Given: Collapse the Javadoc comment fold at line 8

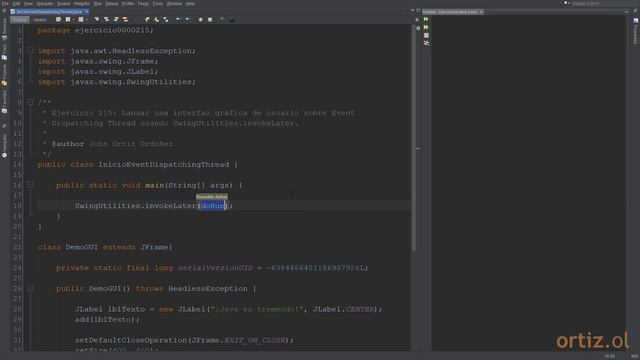Looking at the screenshot, I should [x=30, y=102].
